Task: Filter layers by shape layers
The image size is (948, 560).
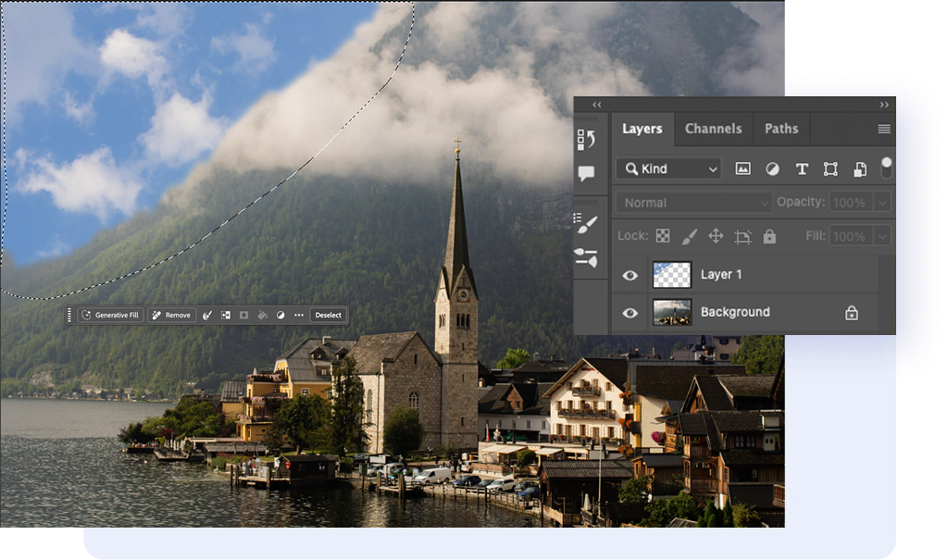Action: coord(830,168)
